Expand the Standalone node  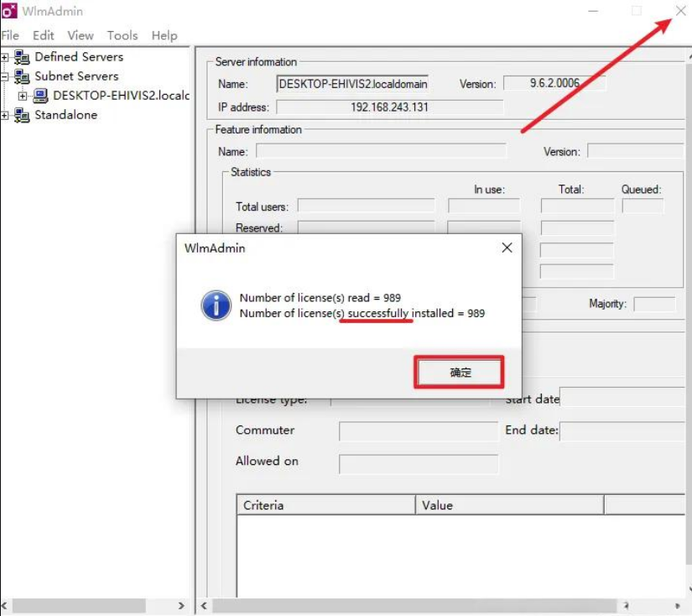4,115
